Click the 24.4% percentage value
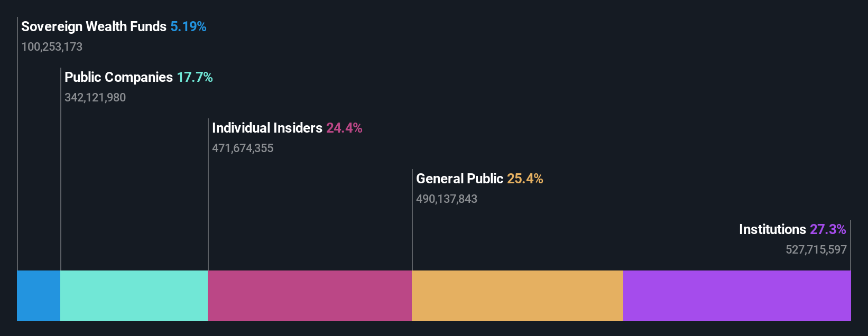The image size is (868, 336). click(344, 128)
